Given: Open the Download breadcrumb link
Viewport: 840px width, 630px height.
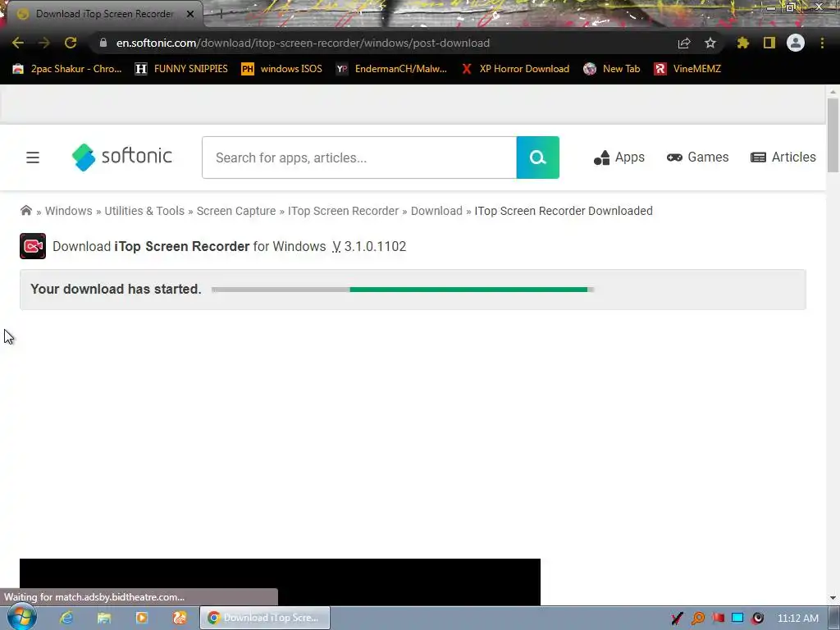Looking at the screenshot, I should point(436,211).
